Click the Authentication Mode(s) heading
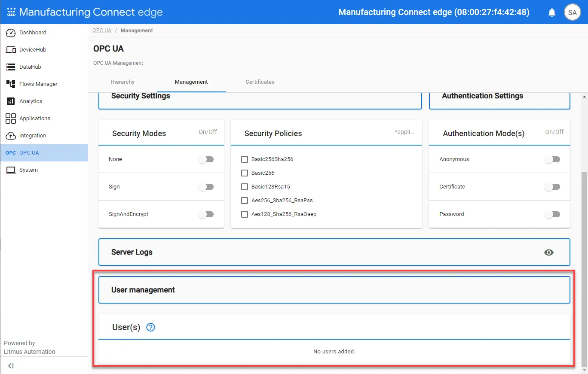 click(x=484, y=134)
